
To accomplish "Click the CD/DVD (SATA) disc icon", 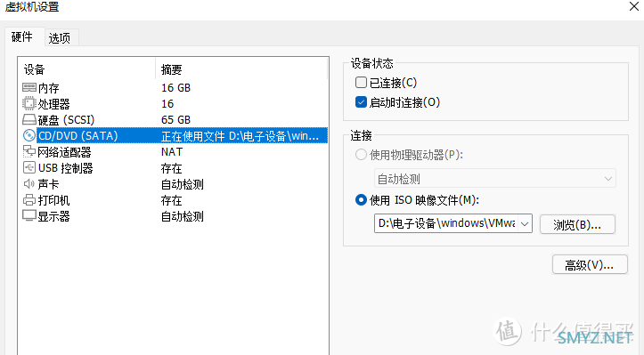I will click(29, 135).
